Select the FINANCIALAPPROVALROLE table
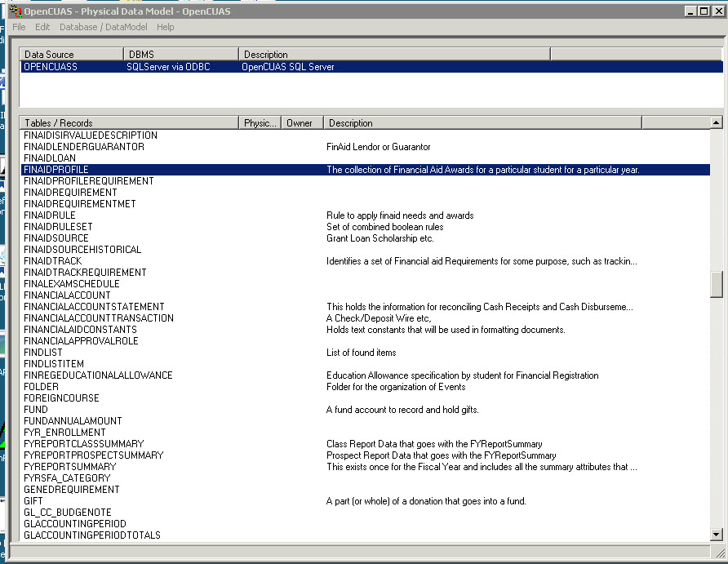This screenshot has height=564, width=728. pos(82,341)
